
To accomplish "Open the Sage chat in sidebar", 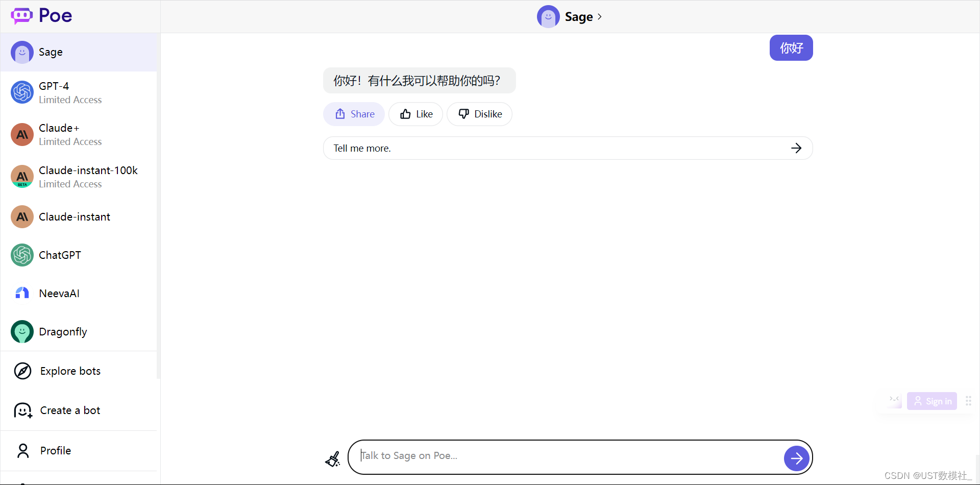I will tap(79, 52).
